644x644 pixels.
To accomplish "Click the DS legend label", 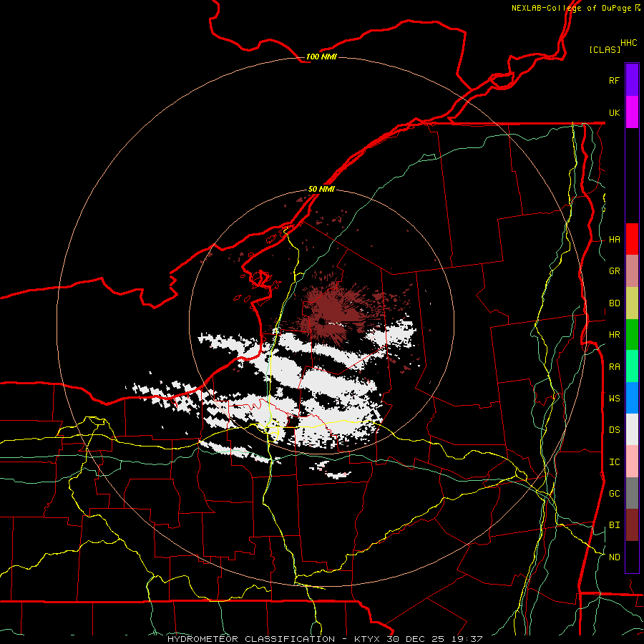I will pyautogui.click(x=615, y=429).
